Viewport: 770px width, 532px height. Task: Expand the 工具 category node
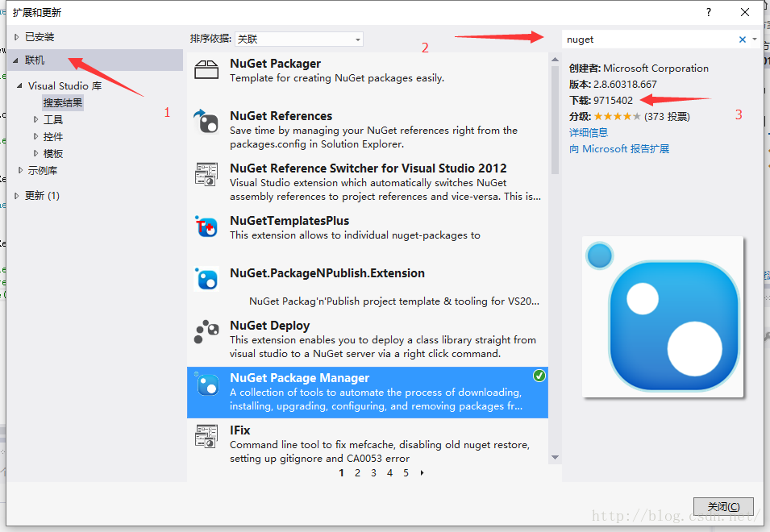click(35, 119)
